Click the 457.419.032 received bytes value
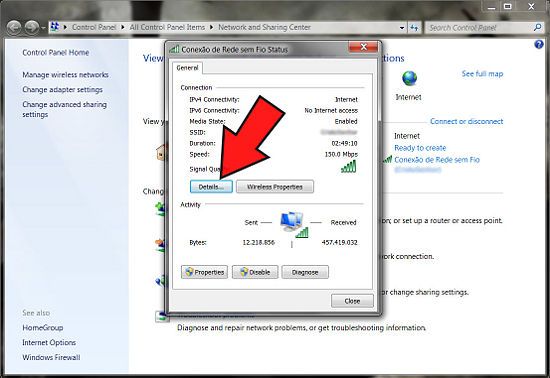 click(x=340, y=242)
